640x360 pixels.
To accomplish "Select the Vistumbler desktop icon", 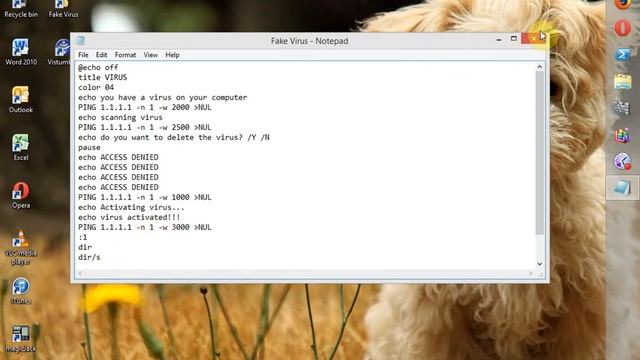I will click(x=60, y=52).
